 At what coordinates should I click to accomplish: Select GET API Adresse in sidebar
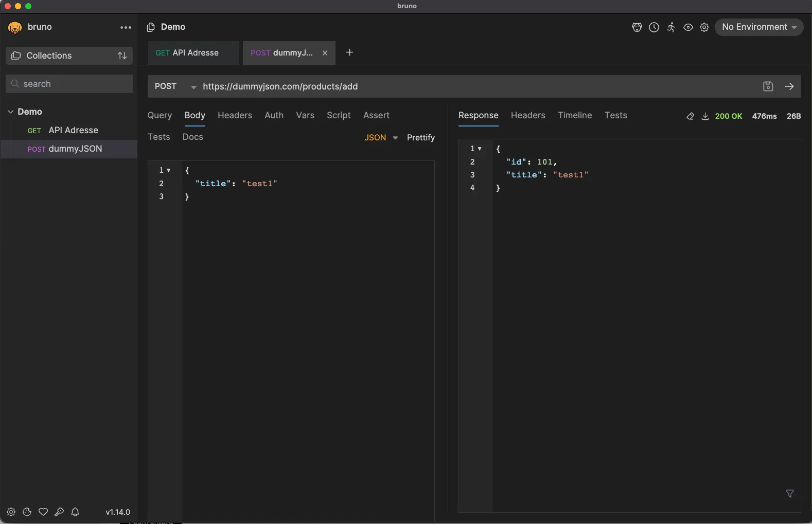(69, 130)
